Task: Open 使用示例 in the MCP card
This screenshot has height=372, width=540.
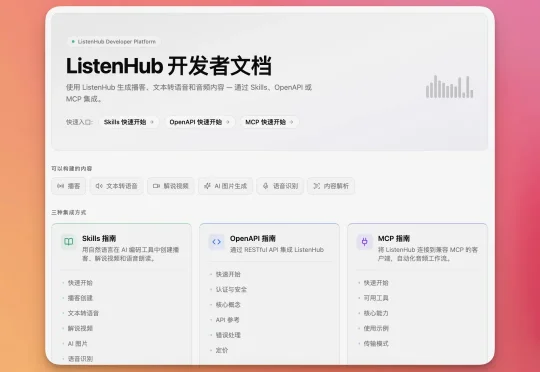Action: [x=376, y=328]
